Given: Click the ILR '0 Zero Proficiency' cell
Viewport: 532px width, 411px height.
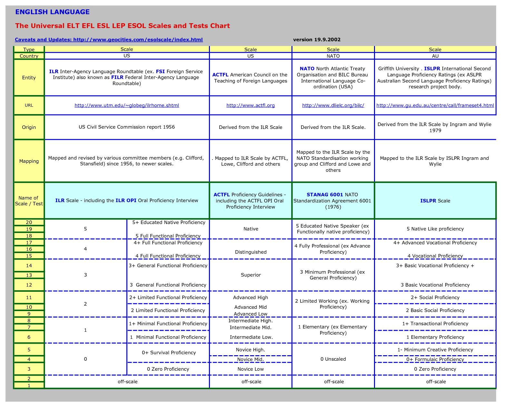Looking at the screenshot, I should [168, 369].
